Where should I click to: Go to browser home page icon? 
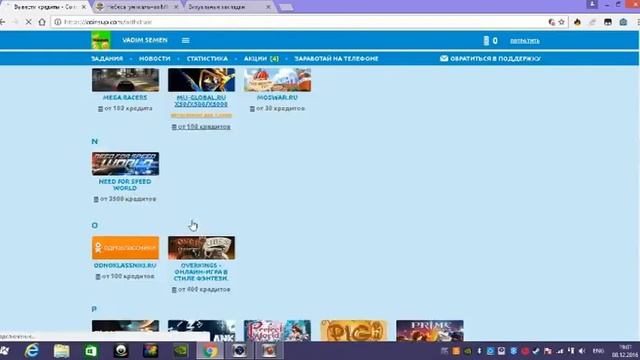pos(42,22)
